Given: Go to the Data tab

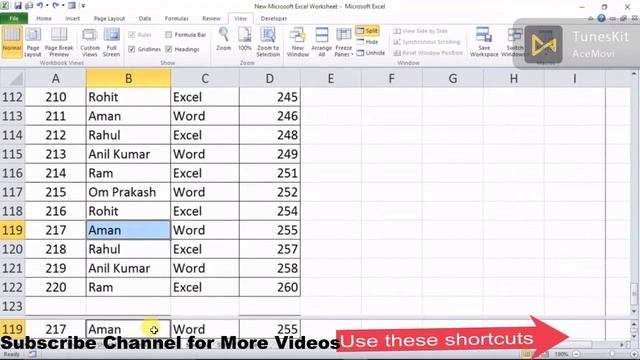Looking at the screenshot, I should point(144,18).
